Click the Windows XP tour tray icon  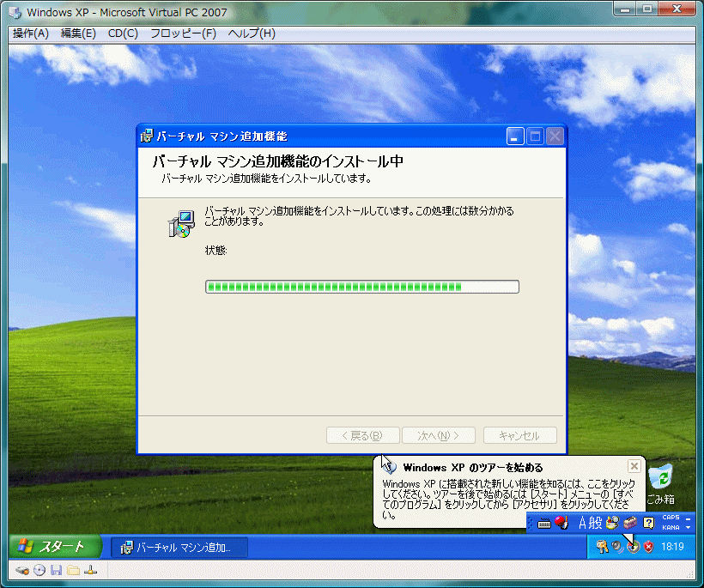pos(633,547)
